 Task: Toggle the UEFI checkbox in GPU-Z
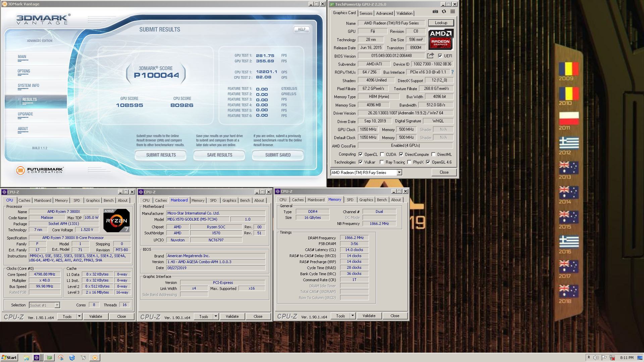[440, 56]
